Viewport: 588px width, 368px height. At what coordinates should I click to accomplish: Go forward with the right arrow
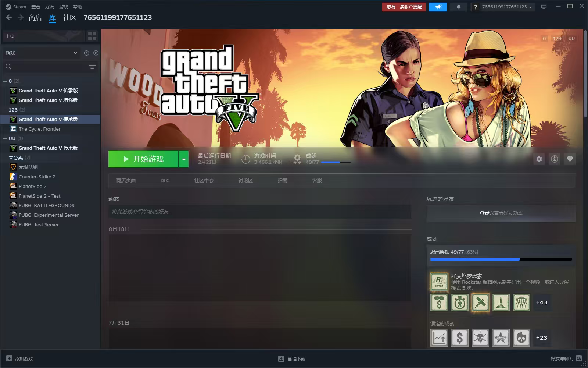[x=21, y=17]
